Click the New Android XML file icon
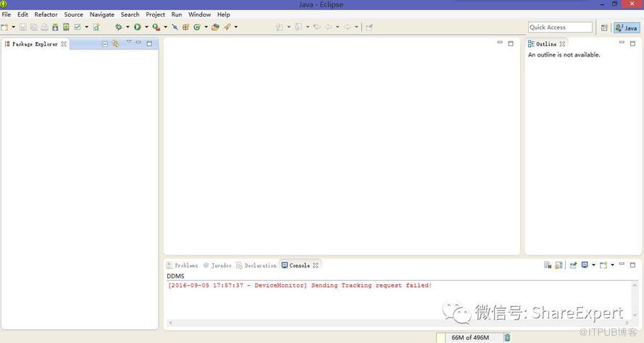The height and width of the screenshot is (343, 644). 96,27
